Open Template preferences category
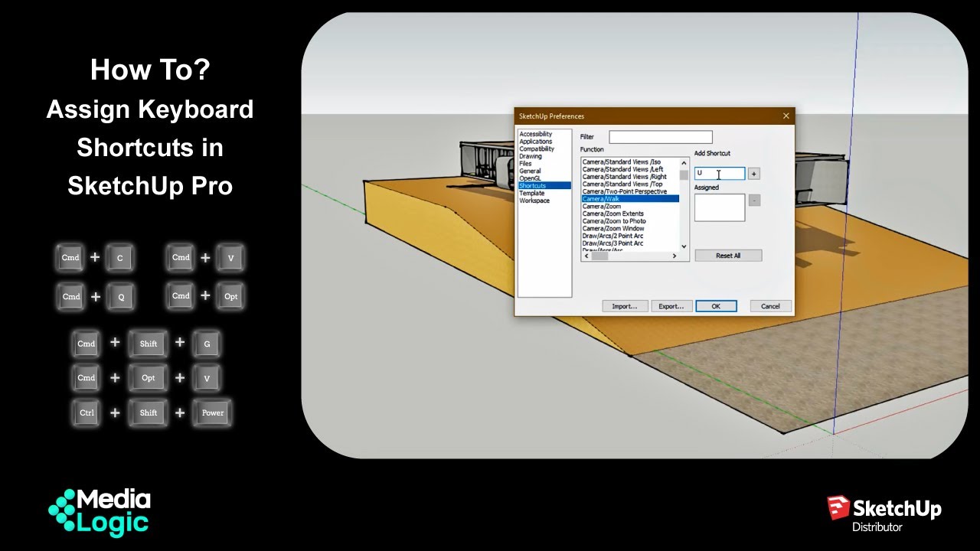Screen dimensions: 980x551 (x=532, y=194)
